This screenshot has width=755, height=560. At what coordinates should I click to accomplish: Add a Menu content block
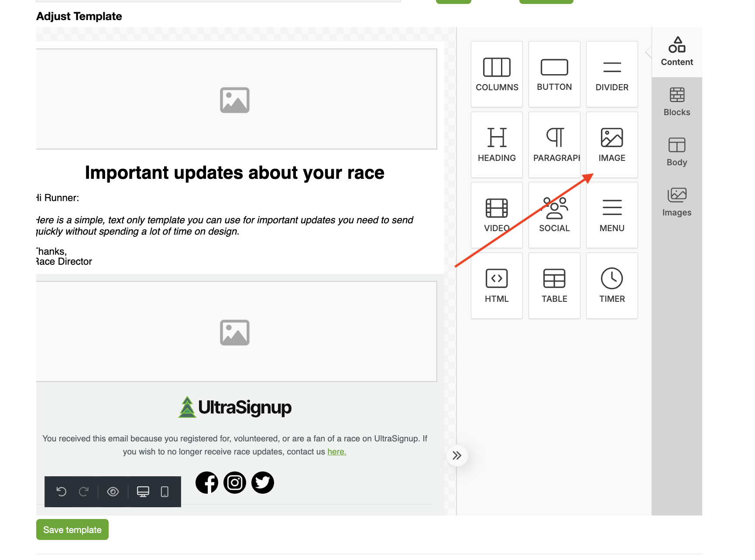pos(612,215)
